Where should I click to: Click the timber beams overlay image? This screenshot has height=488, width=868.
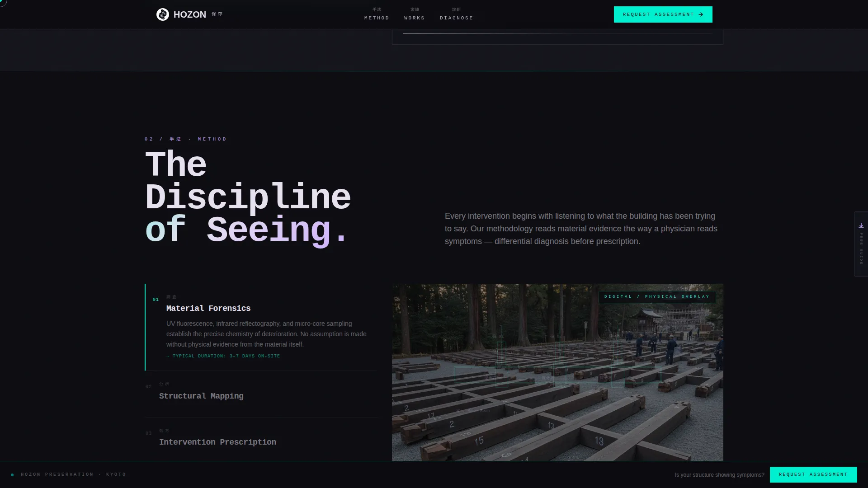click(557, 372)
